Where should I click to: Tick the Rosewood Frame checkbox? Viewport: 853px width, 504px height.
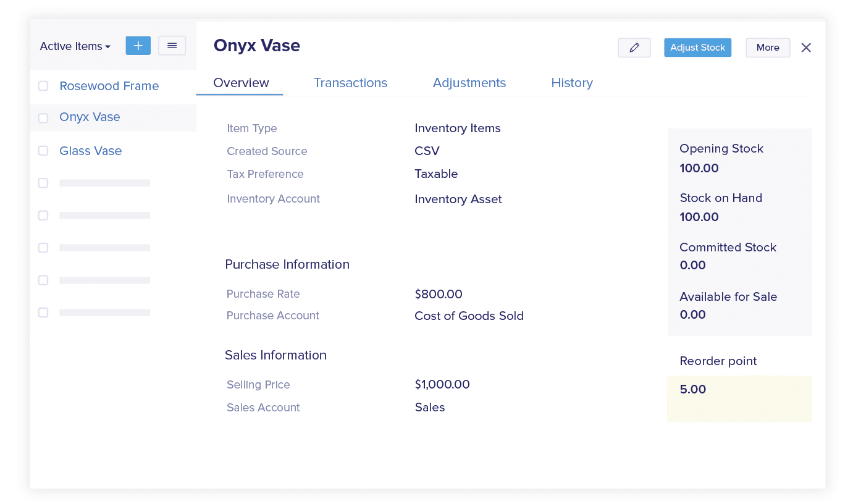tap(43, 86)
